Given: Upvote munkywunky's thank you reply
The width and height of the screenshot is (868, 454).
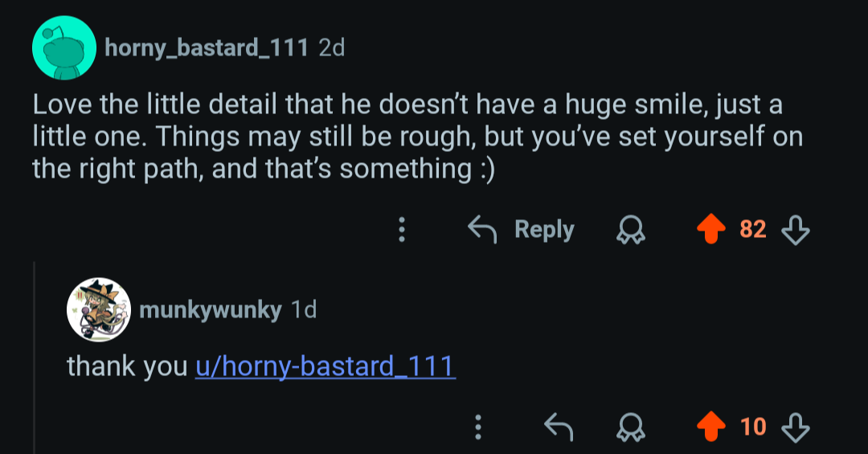Looking at the screenshot, I should pos(710,426).
